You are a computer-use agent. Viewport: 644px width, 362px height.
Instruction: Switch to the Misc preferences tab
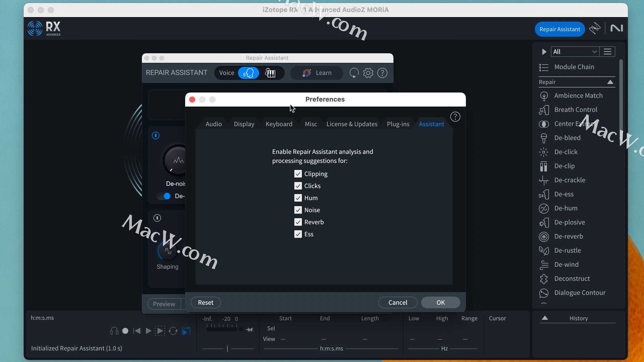pyautogui.click(x=311, y=124)
